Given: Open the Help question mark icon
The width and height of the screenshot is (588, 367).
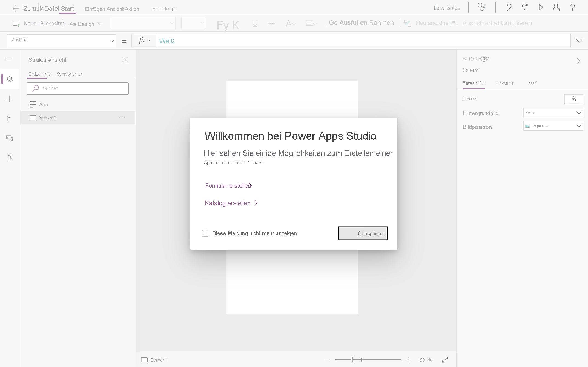Looking at the screenshot, I should pyautogui.click(x=572, y=7).
